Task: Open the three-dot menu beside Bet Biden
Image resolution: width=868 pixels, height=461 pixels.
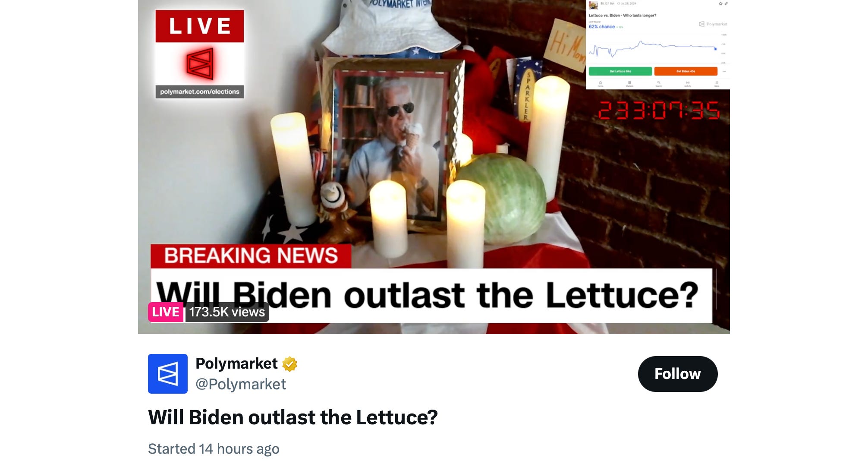Action: pyautogui.click(x=724, y=71)
